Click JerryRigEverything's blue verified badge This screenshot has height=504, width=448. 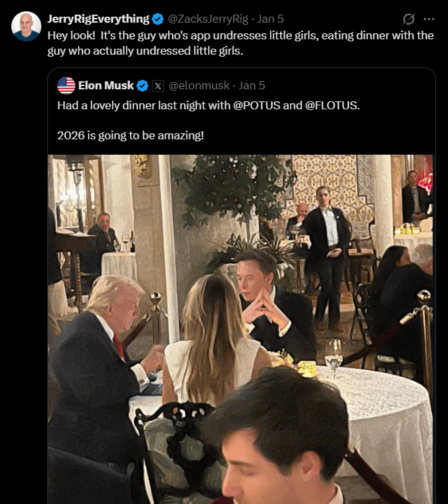tap(158, 19)
